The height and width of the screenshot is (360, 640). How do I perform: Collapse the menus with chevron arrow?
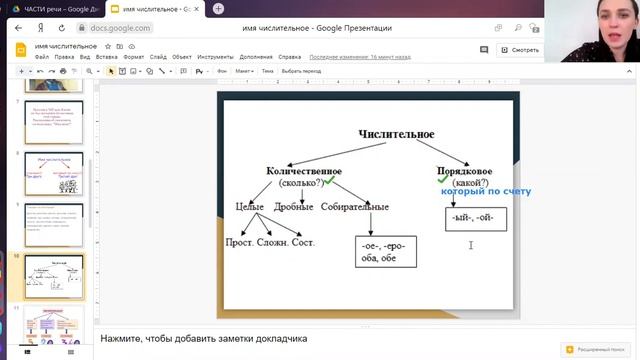coord(629,71)
